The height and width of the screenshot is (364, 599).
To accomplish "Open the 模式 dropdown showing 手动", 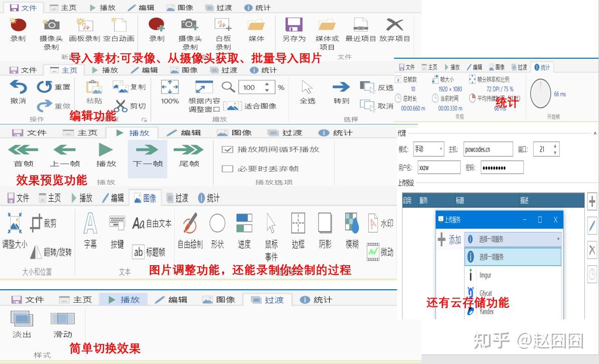I will tap(429, 149).
